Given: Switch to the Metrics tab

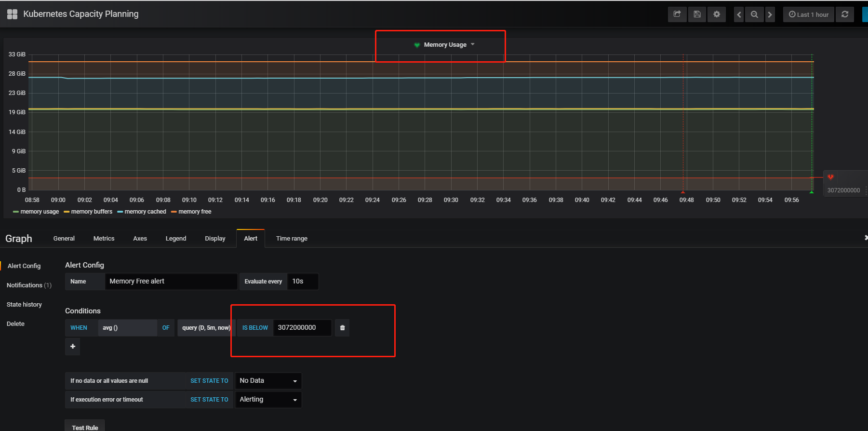Looking at the screenshot, I should [104, 239].
